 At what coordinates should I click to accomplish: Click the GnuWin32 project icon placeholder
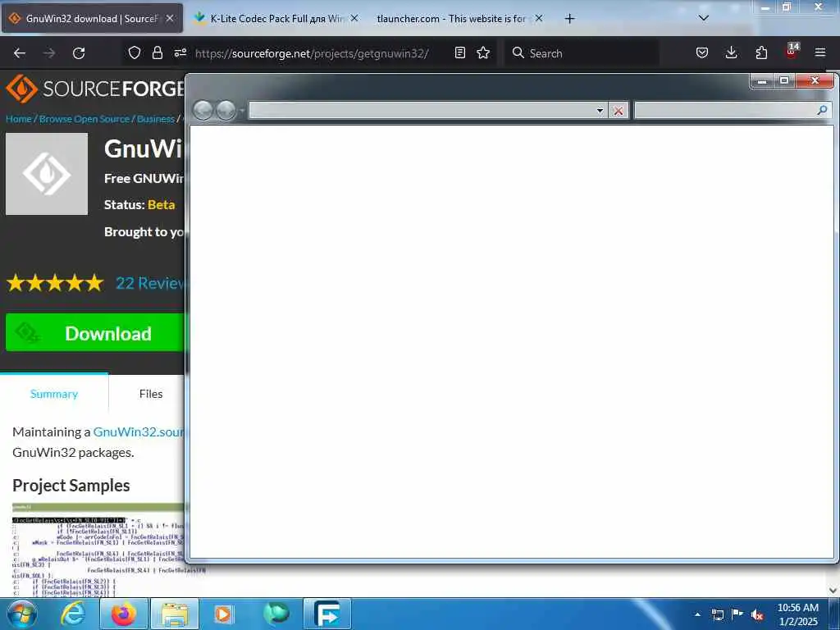[47, 174]
